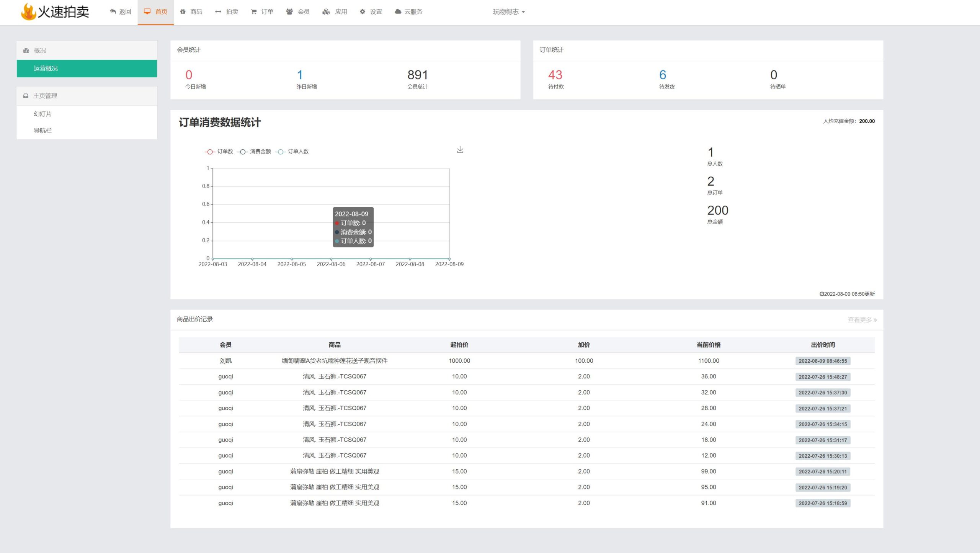Click current price 99.00 cell
This screenshot has height=553, width=980.
[709, 471]
